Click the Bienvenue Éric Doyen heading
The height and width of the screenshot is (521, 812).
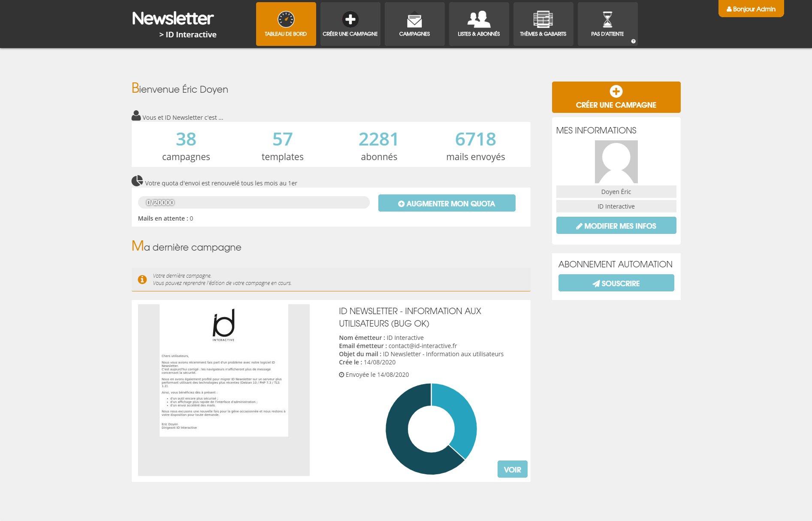tap(180, 88)
